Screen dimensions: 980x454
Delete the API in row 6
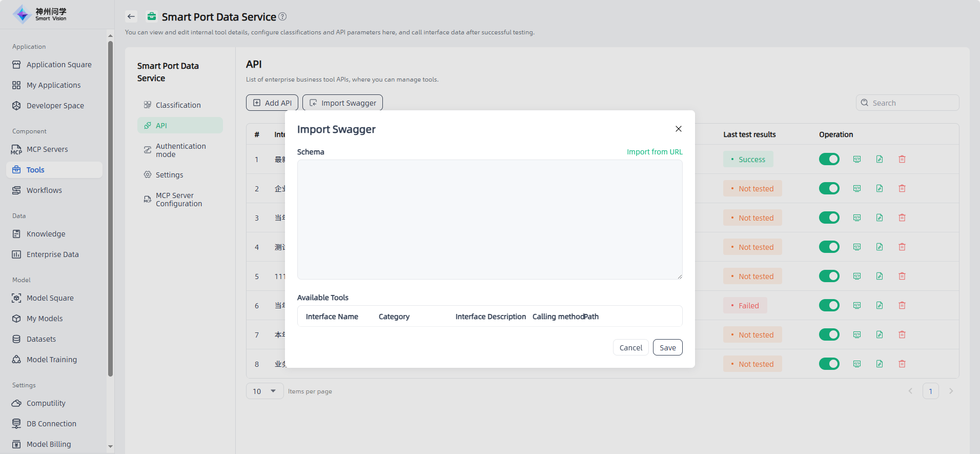click(902, 305)
